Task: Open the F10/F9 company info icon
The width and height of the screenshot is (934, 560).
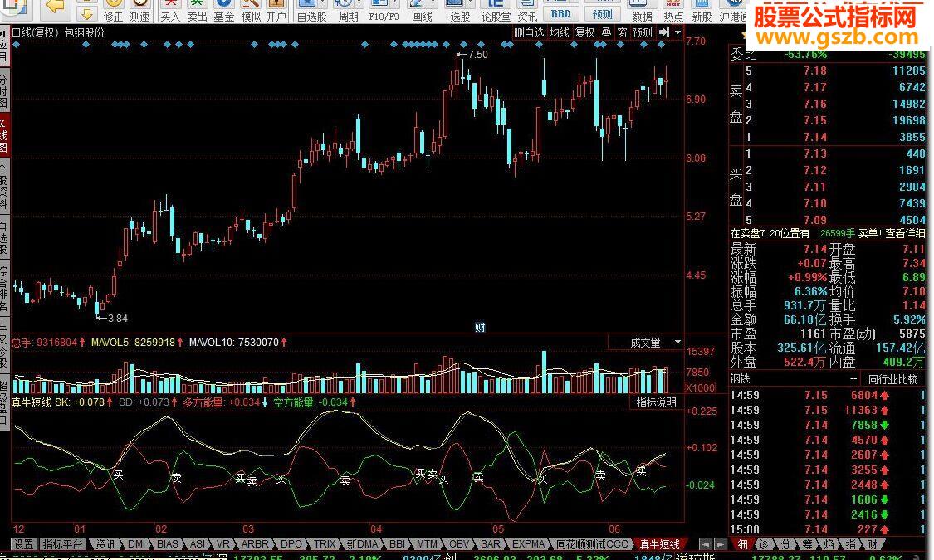Action: [x=383, y=11]
